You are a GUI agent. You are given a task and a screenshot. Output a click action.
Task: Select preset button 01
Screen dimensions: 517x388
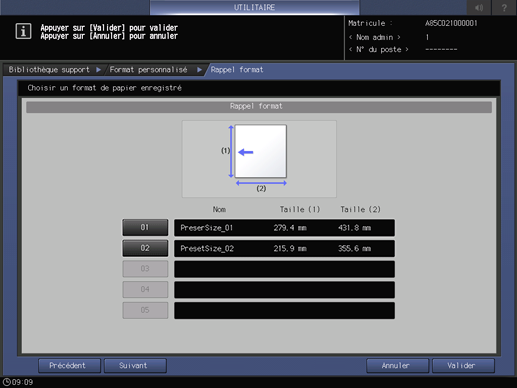click(145, 227)
